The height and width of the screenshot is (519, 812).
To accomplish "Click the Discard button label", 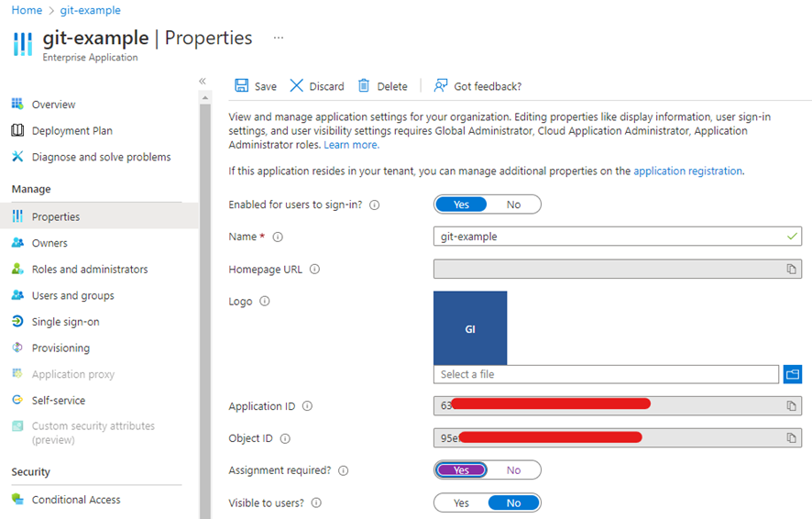I will [x=327, y=86].
